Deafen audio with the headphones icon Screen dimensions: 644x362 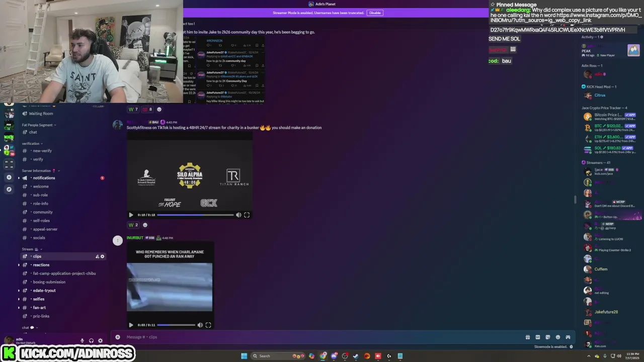tap(91, 340)
